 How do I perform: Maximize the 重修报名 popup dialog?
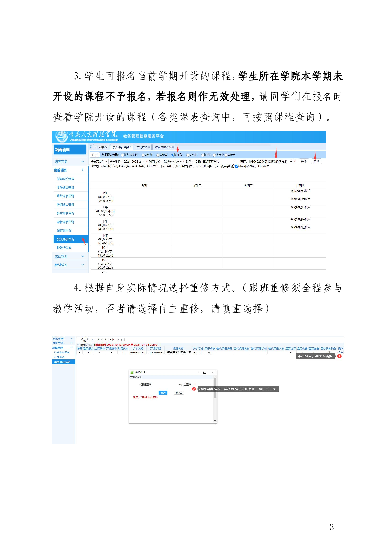pos(205,373)
